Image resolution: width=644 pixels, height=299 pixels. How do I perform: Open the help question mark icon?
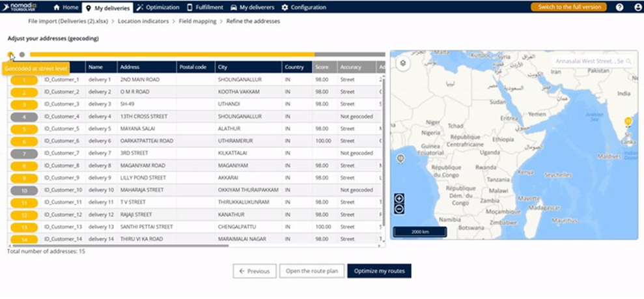coord(619,7)
